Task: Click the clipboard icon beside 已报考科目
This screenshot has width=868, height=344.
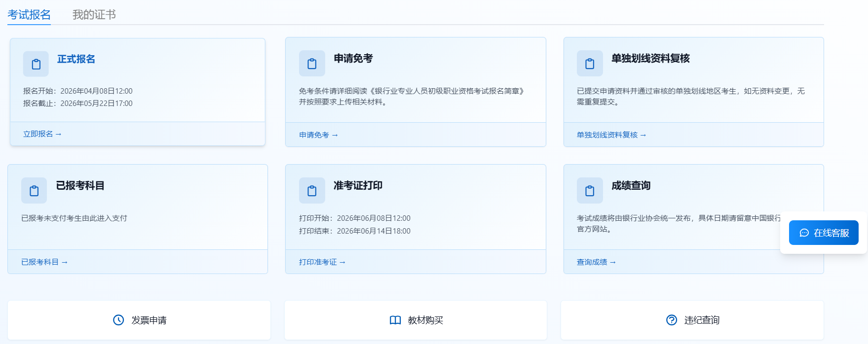Action: [34, 191]
